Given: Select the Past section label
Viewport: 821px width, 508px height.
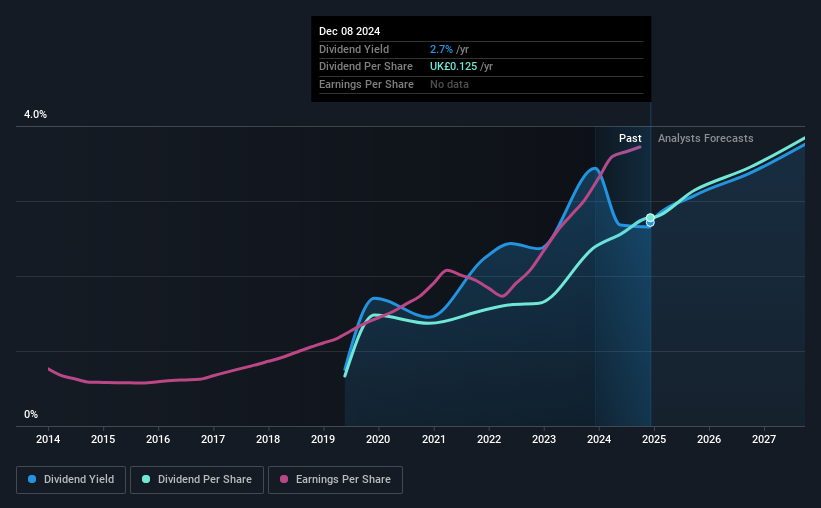Looking at the screenshot, I should click(630, 138).
